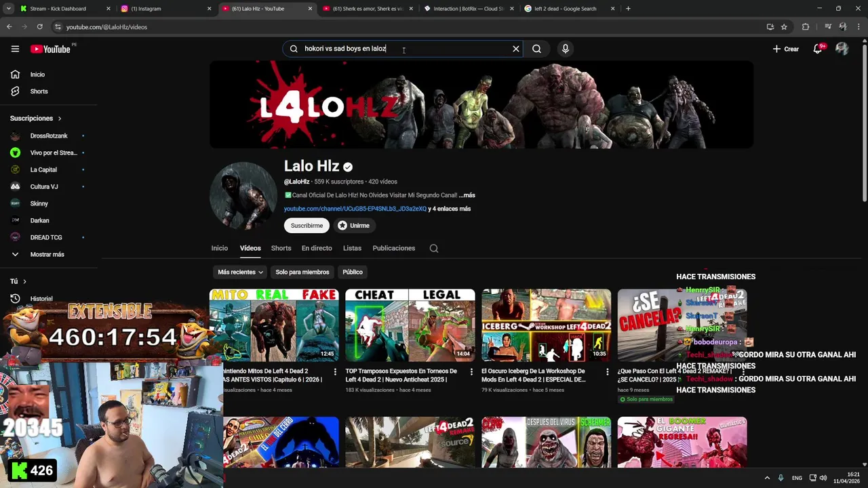Screen dimensions: 868x488
Task: Open the account avatar menu
Action: [x=842, y=49]
